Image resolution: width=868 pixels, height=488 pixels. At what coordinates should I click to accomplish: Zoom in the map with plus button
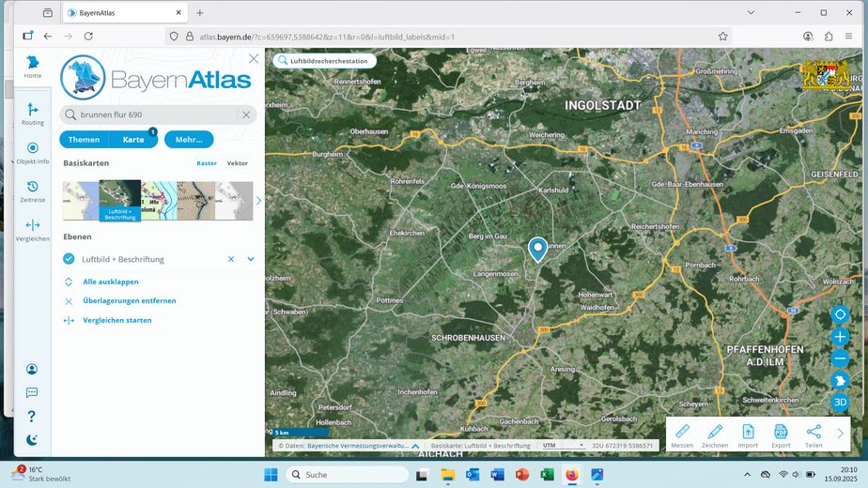tap(840, 337)
